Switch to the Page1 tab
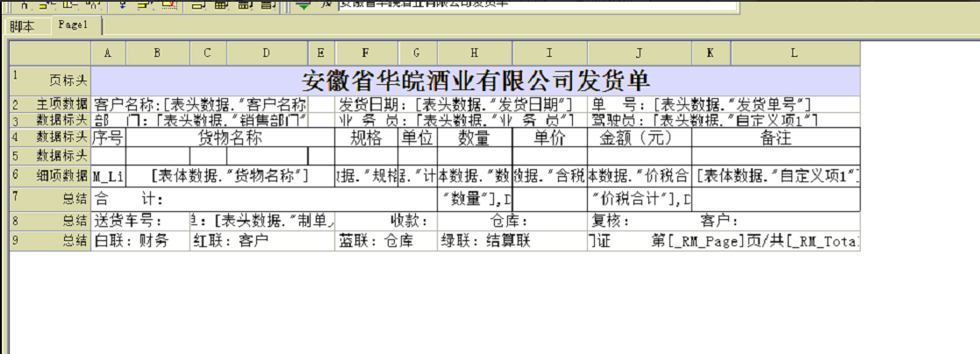The width and height of the screenshot is (980, 354). (73, 25)
